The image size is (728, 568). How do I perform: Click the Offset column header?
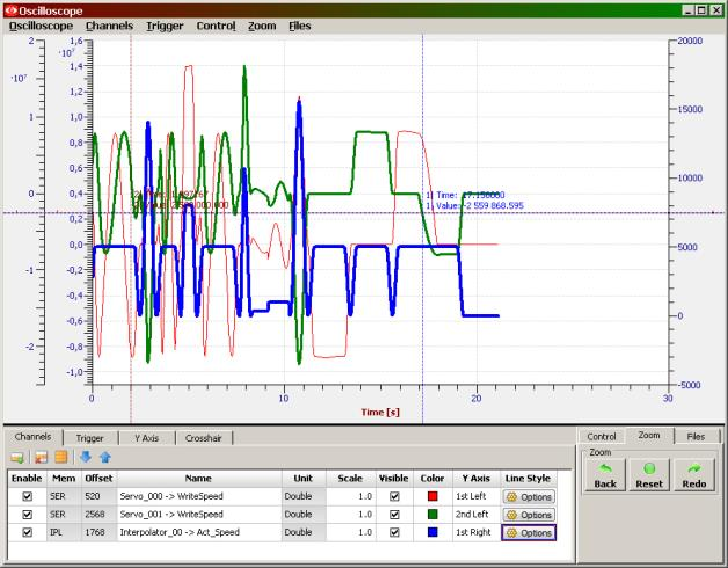[x=99, y=478]
